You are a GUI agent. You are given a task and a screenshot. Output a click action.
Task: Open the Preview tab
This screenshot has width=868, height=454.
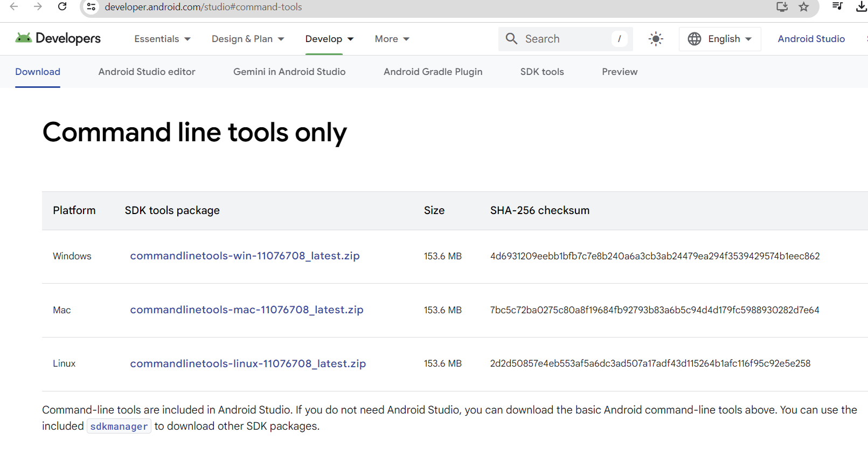pyautogui.click(x=620, y=72)
